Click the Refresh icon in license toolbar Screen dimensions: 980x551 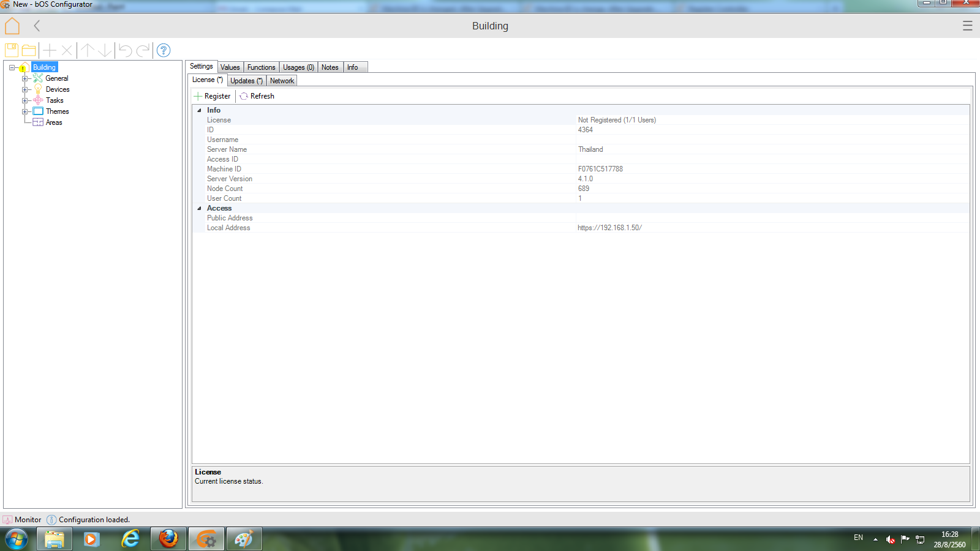(244, 96)
